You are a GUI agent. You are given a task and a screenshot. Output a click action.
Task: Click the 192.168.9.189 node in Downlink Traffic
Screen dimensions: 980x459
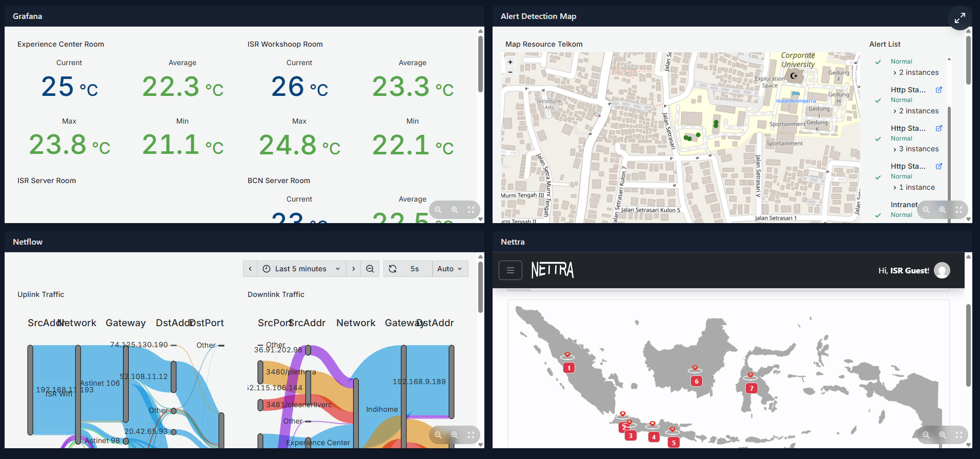click(452, 381)
